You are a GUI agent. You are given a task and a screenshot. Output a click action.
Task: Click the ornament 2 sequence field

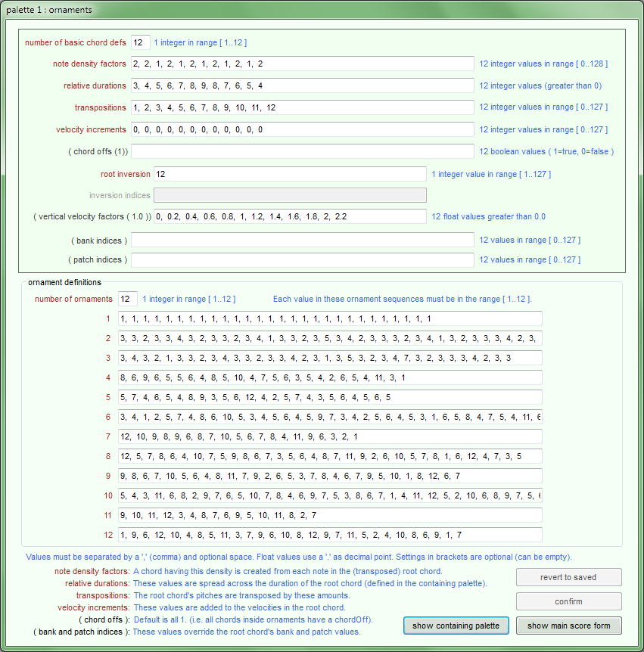point(330,338)
